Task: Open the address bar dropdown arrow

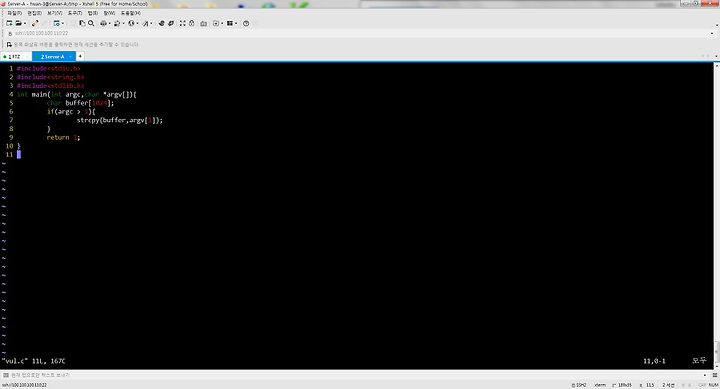Action: (712, 33)
